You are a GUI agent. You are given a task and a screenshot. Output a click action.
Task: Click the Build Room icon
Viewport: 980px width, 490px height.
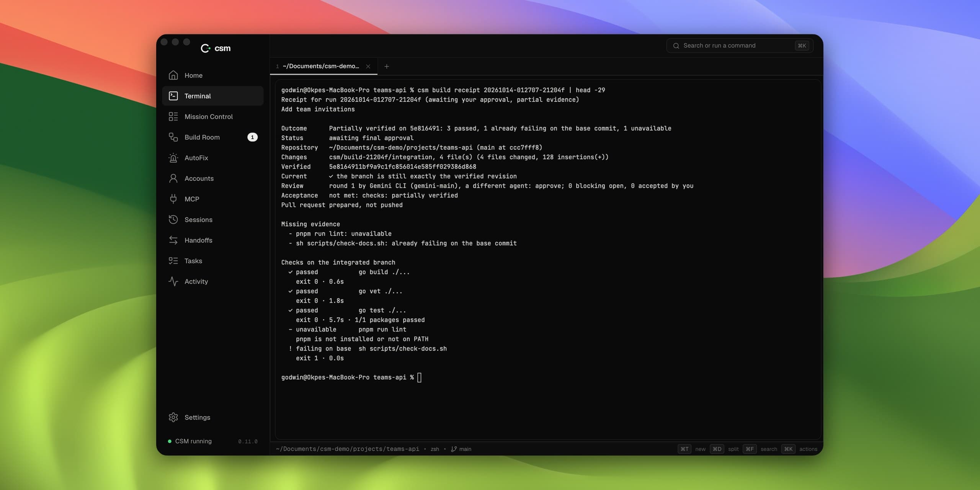(x=173, y=137)
